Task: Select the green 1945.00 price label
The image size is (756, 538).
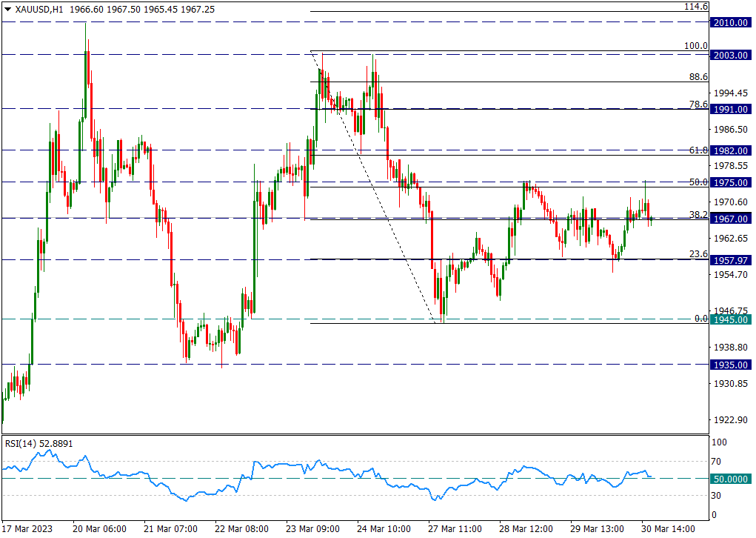Action: click(731, 319)
